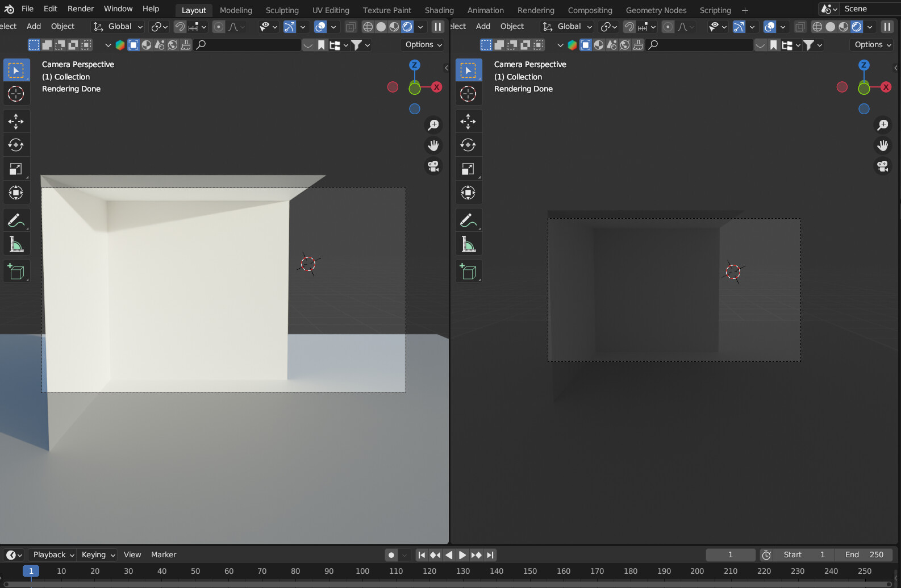Jump to the end frame button
Viewport: 901px width, 588px height.
tap(490, 555)
